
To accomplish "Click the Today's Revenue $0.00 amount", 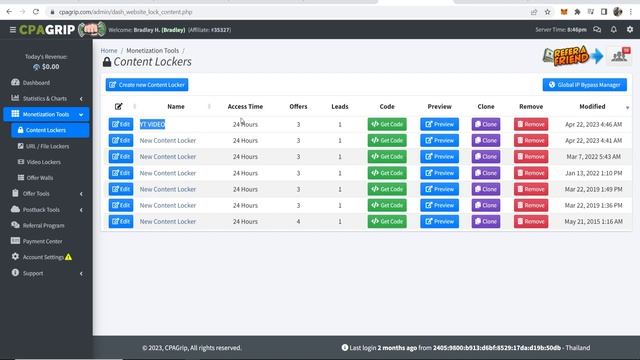I will pos(51,67).
